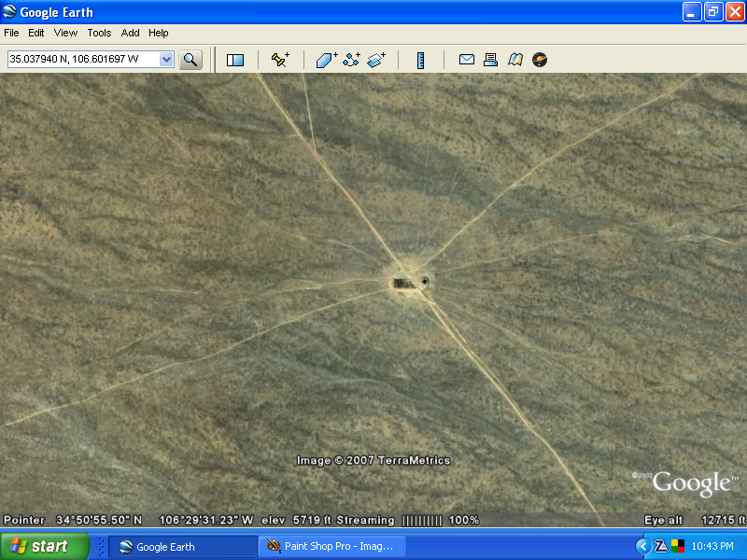The height and width of the screenshot is (560, 747).
Task: Switch to Sky mode planet icon
Action: [540, 60]
